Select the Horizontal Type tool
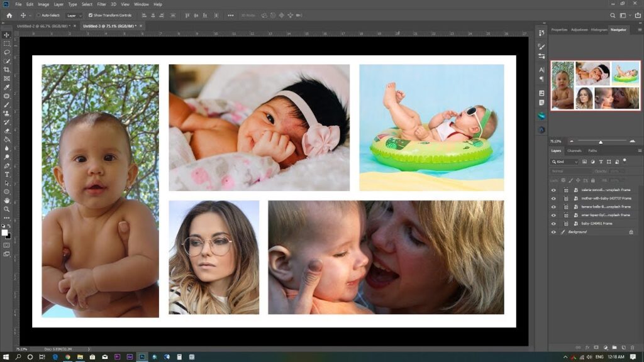The height and width of the screenshot is (362, 644). [7, 174]
